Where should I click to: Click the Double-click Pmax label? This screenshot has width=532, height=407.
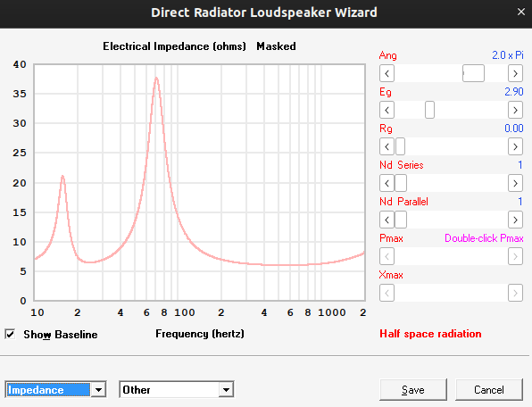coord(484,238)
